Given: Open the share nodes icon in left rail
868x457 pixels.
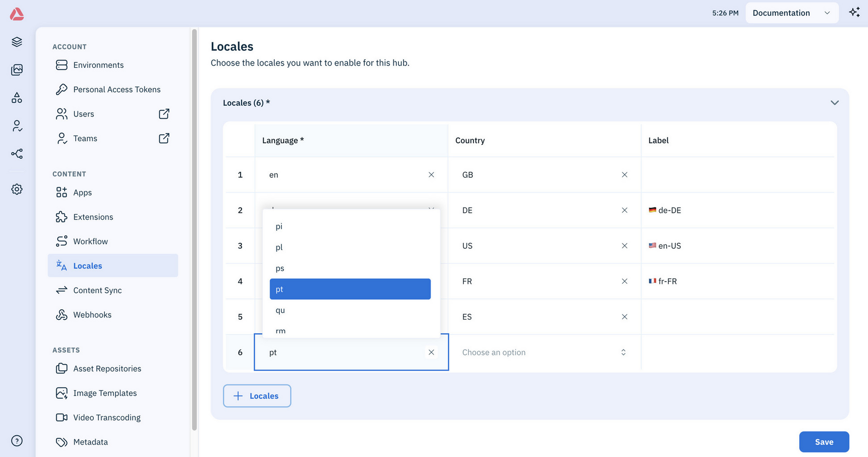Looking at the screenshot, I should tap(17, 154).
